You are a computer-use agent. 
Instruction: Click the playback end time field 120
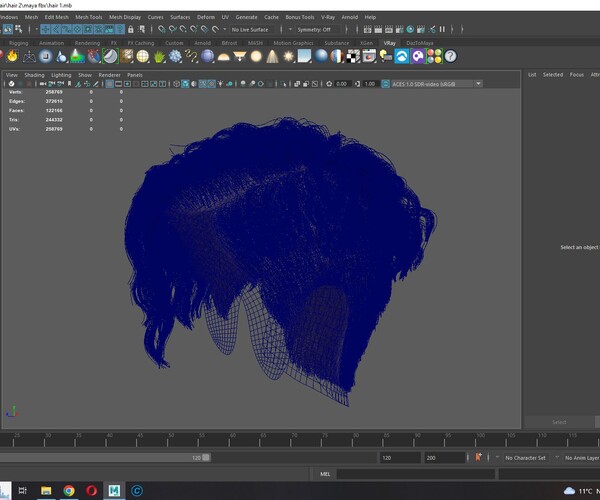tap(400, 458)
